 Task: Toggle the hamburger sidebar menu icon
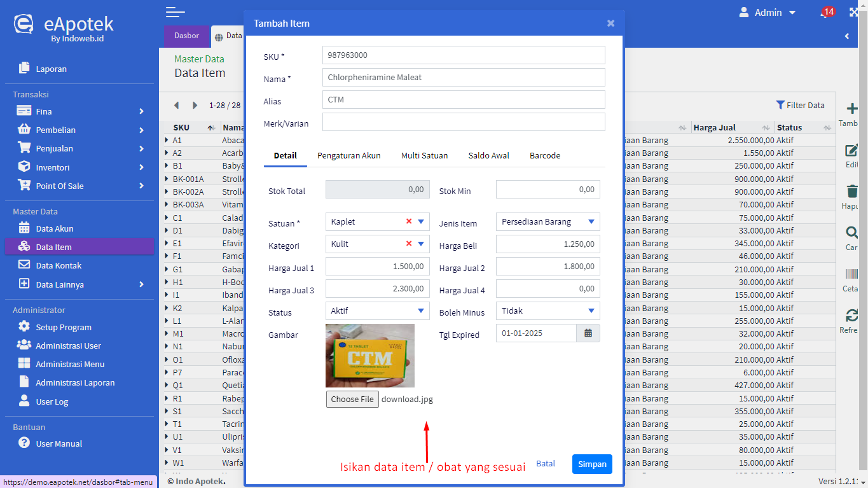pos(175,12)
